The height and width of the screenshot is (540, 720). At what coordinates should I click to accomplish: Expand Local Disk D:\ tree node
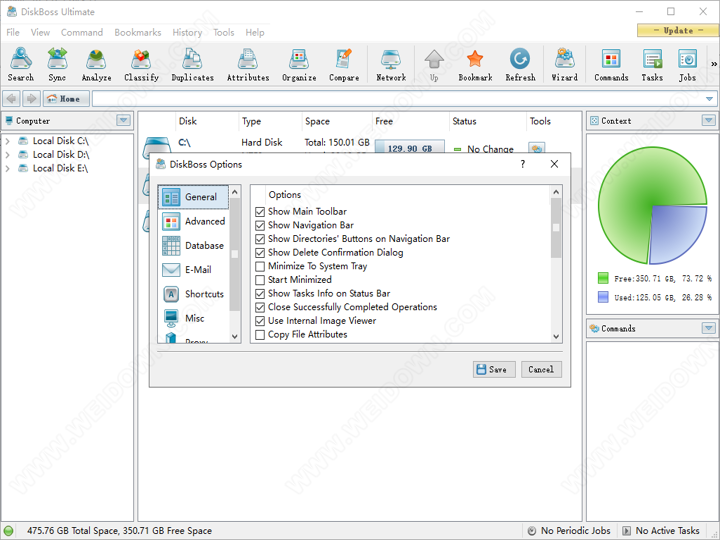pyautogui.click(x=7, y=155)
